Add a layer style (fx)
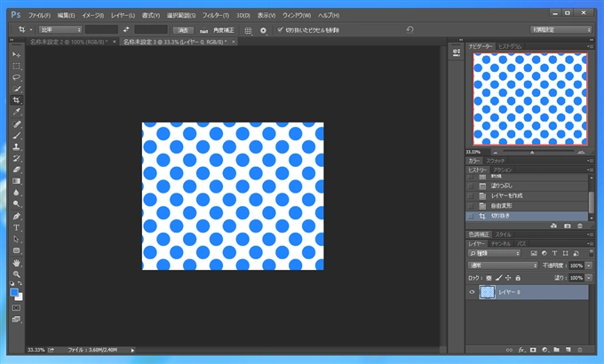Viewport: 604px width, 364px height. [521, 350]
